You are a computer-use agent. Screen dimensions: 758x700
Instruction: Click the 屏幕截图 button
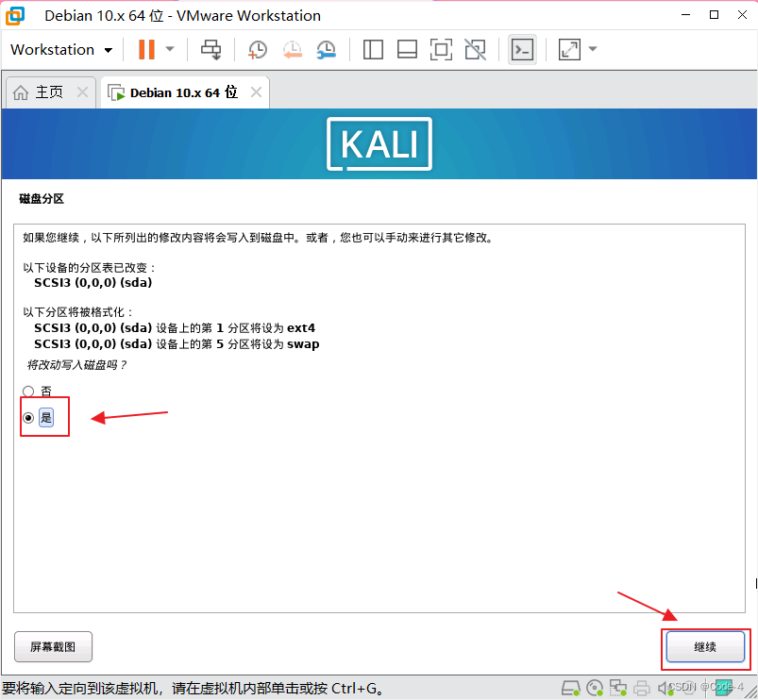(53, 646)
